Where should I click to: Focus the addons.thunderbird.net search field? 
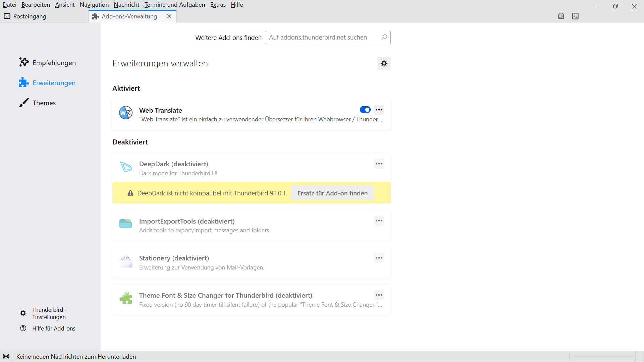(328, 38)
